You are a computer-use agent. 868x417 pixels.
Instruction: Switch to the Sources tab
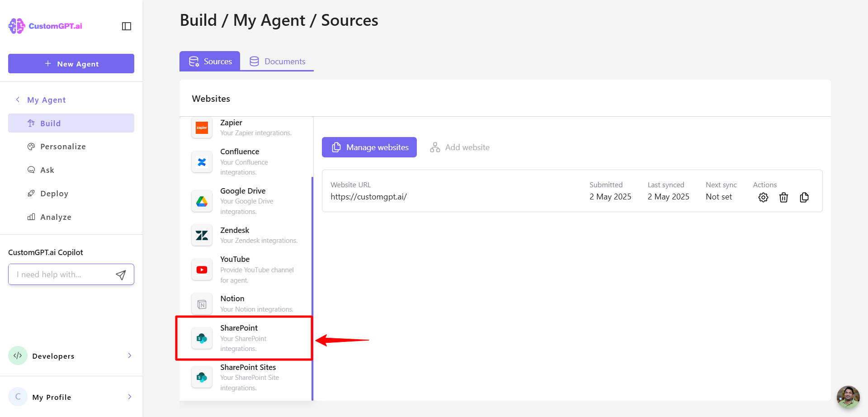(x=210, y=61)
